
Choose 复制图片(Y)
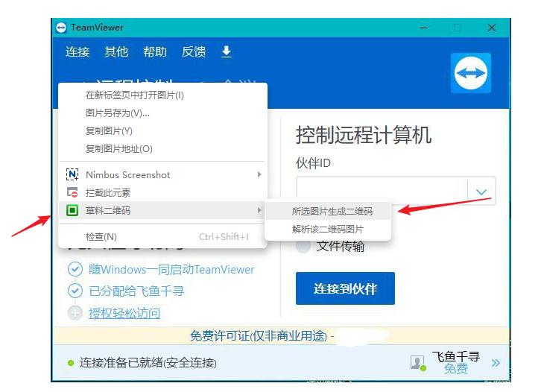coord(163,130)
